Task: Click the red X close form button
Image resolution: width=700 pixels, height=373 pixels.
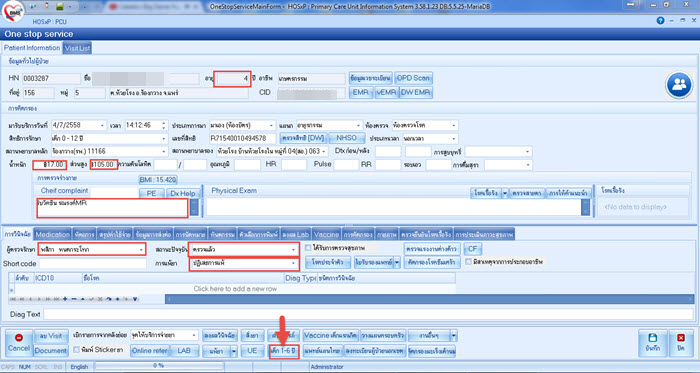Action: point(681,343)
